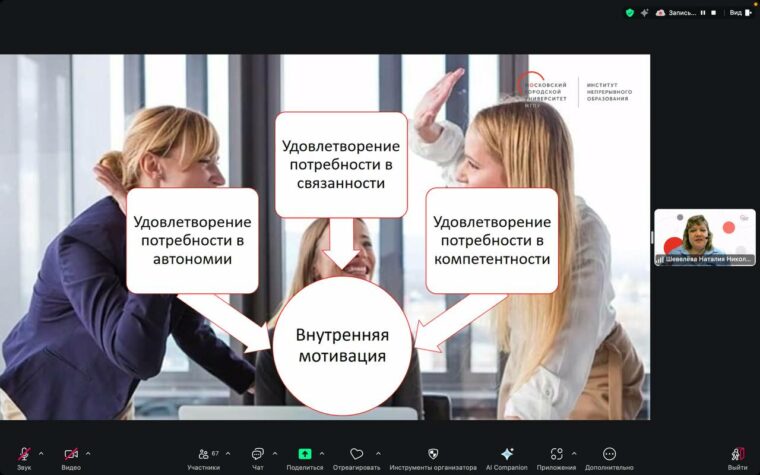Screen dimensions: 760x475
Task: Open Приложения apps icon
Action: [x=556, y=455]
